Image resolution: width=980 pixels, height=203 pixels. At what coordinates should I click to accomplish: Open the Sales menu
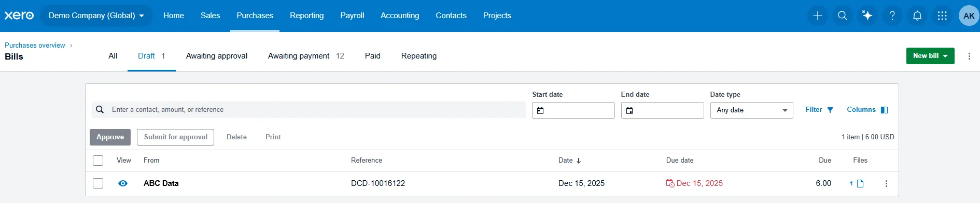coord(211,16)
